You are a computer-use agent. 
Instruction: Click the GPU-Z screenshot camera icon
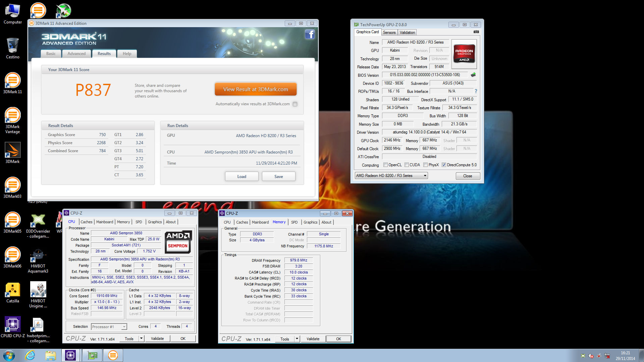pos(476,32)
